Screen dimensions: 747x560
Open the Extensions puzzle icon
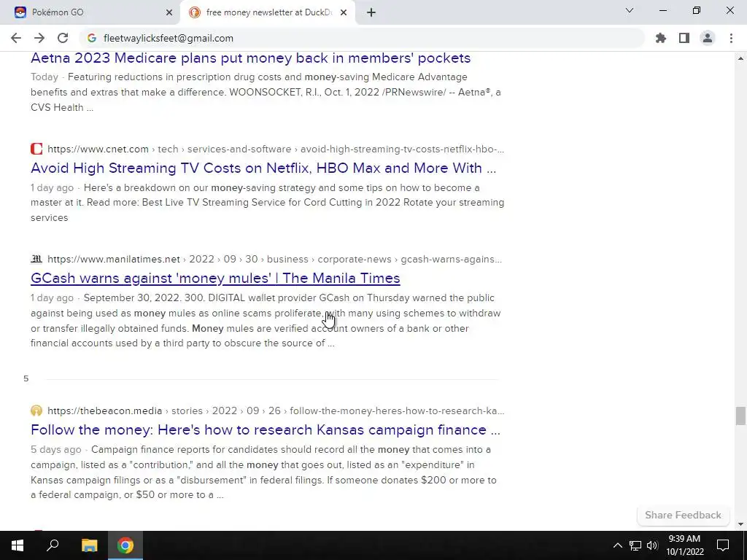(x=660, y=38)
